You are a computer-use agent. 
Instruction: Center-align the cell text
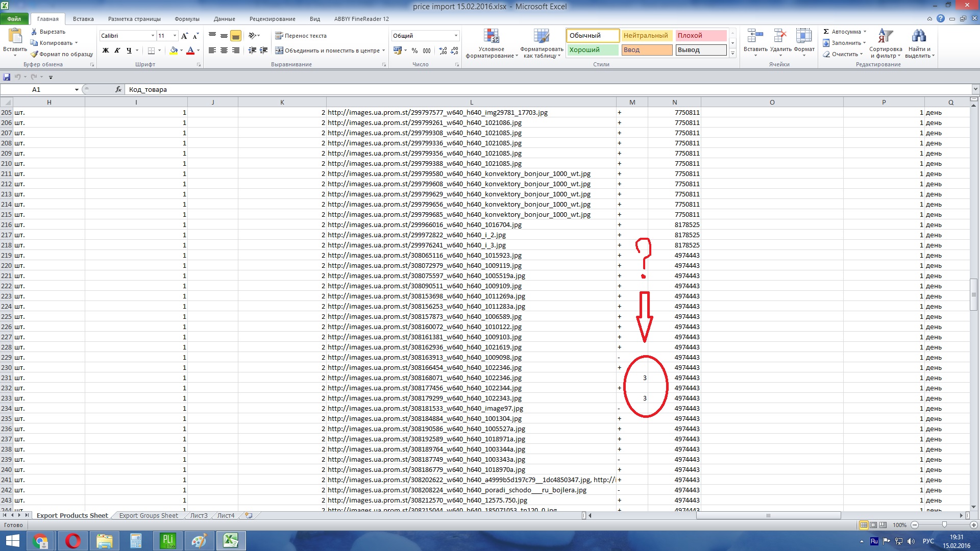(x=224, y=51)
